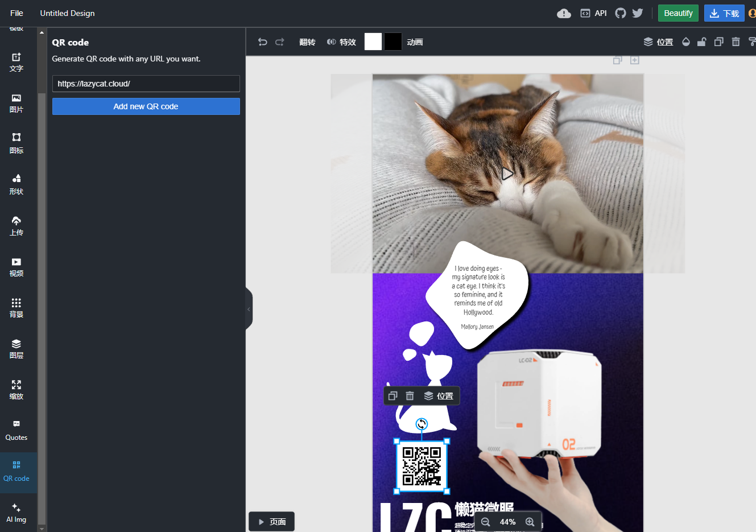Duplicate element via top toolbar icon
The width and height of the screenshot is (756, 532).
(719, 42)
